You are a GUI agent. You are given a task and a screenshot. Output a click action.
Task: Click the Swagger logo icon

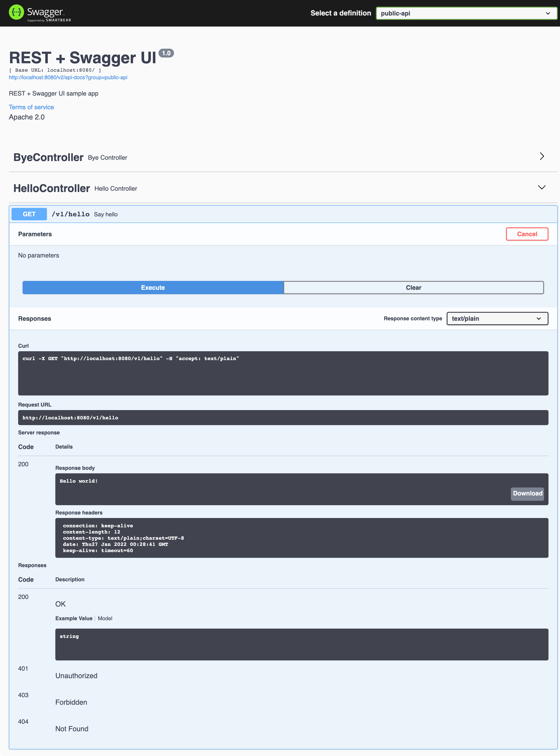point(16,13)
